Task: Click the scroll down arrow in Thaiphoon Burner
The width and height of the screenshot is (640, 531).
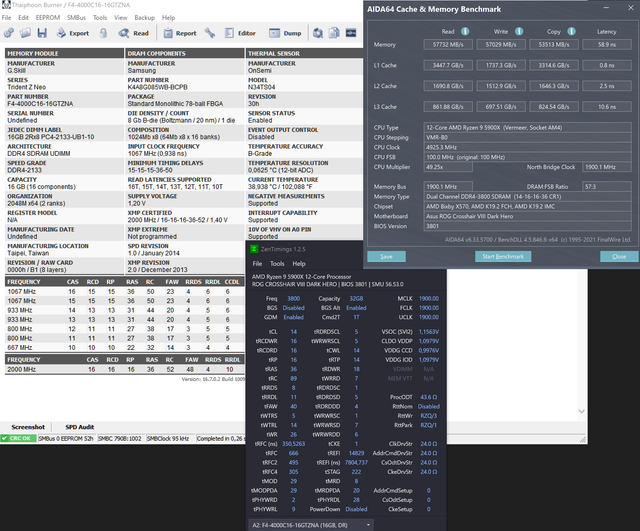Action: (x=582, y=411)
